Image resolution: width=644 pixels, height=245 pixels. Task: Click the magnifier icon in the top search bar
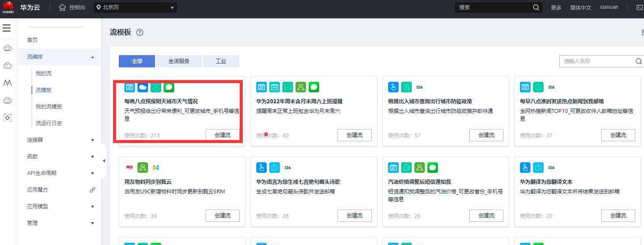[x=536, y=7]
